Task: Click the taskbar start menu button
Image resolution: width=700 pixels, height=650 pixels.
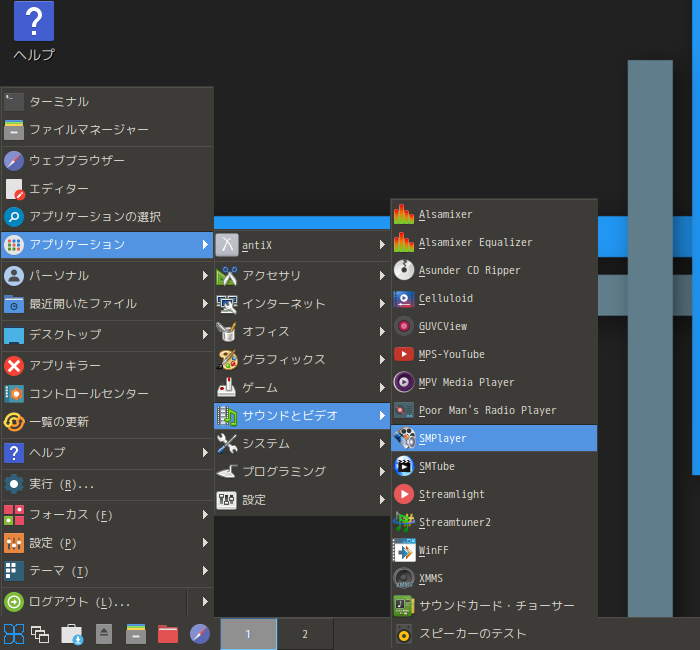Action: tap(13, 634)
